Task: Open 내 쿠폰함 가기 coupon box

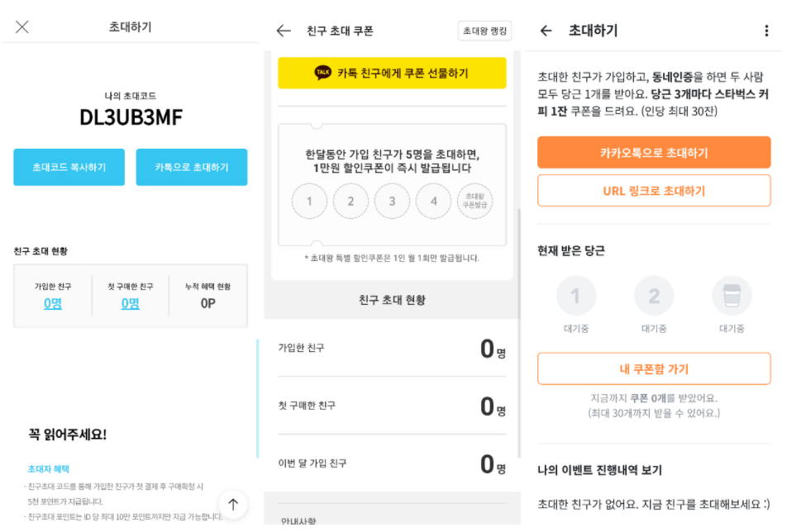Action: pos(654,368)
